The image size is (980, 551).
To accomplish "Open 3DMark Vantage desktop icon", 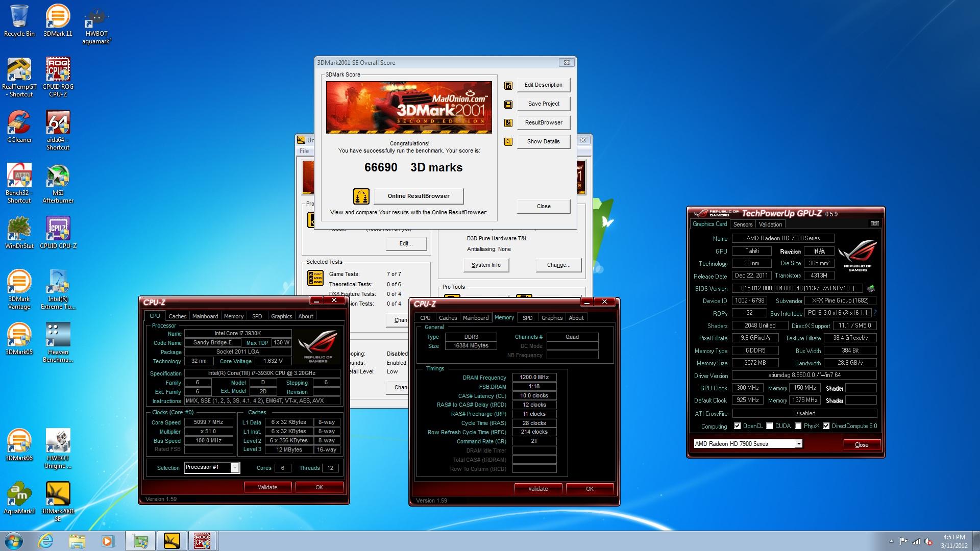I will [19, 289].
